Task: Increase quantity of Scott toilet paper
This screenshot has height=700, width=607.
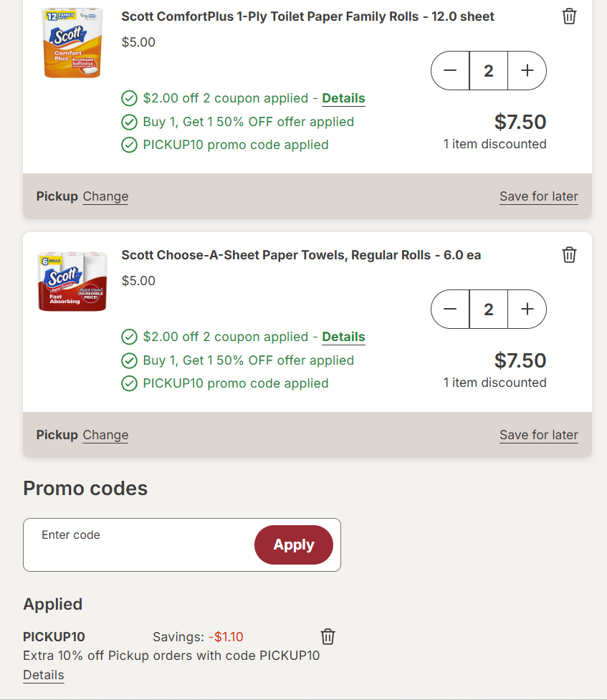Action: (x=527, y=70)
